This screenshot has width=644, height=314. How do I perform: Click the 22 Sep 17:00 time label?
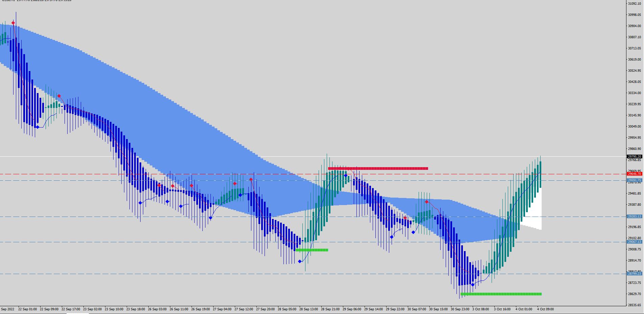tap(71, 309)
